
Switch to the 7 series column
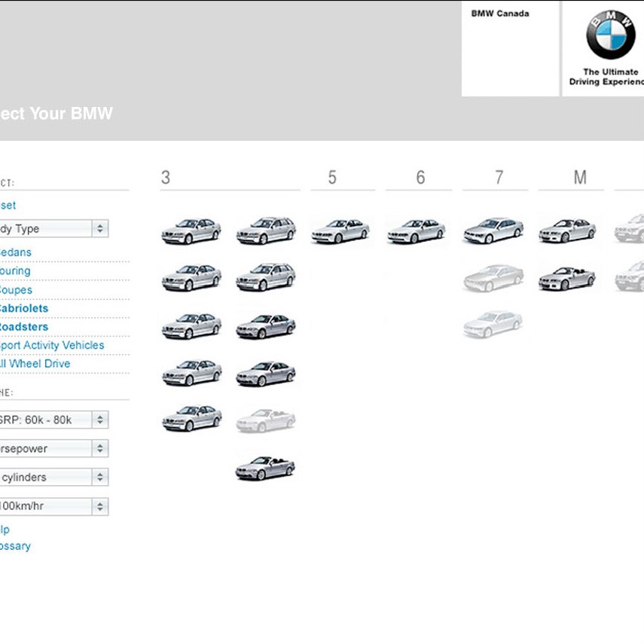[x=493, y=177]
